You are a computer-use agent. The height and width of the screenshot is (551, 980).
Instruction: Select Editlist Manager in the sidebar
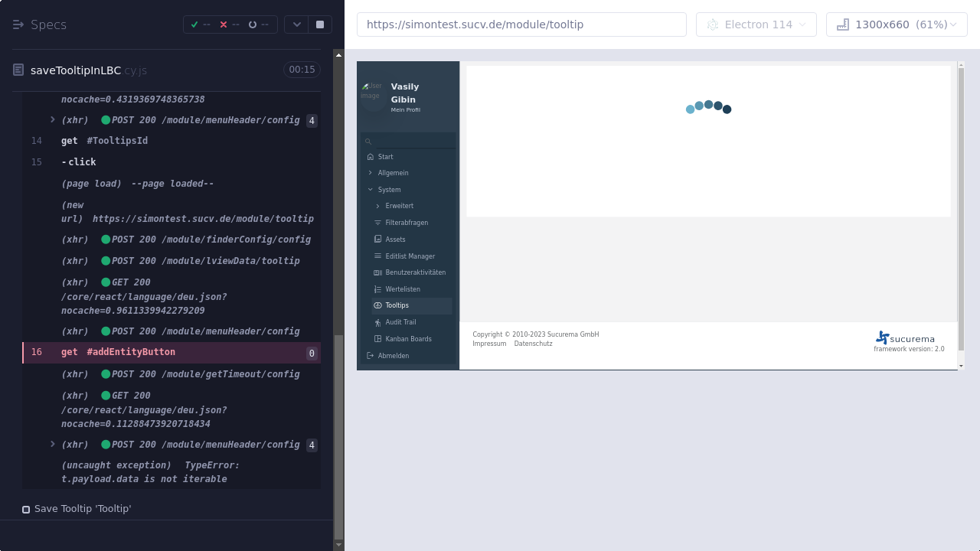pos(410,256)
